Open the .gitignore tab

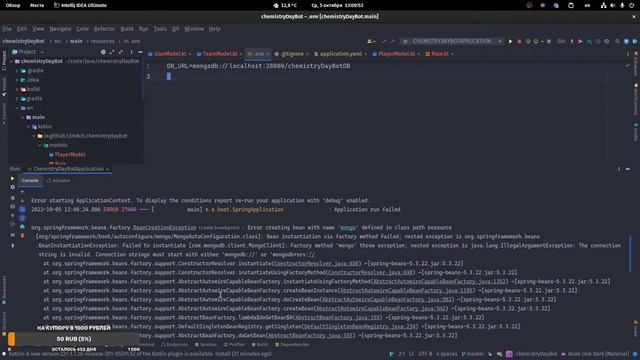click(291, 54)
